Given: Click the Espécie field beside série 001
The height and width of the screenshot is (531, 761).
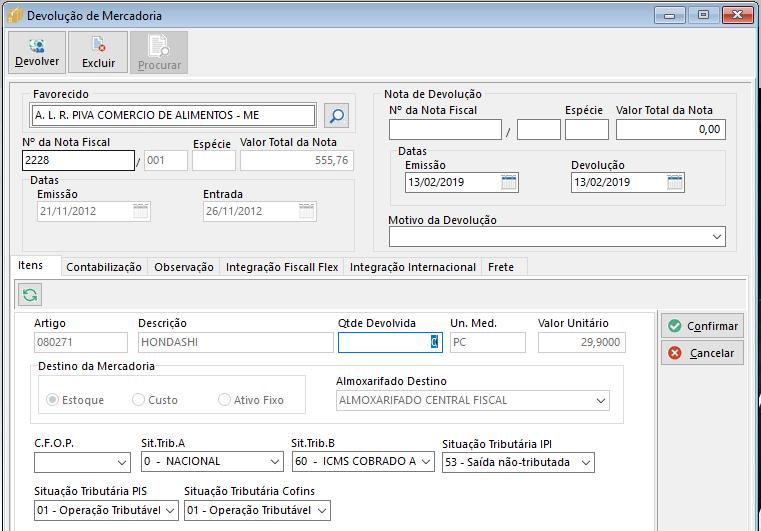Looking at the screenshot, I should (x=214, y=161).
